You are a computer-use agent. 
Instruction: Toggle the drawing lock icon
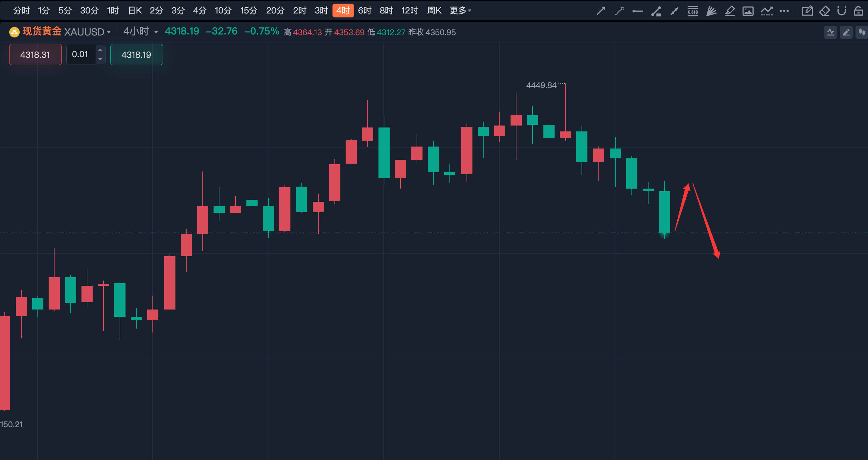[858, 11]
